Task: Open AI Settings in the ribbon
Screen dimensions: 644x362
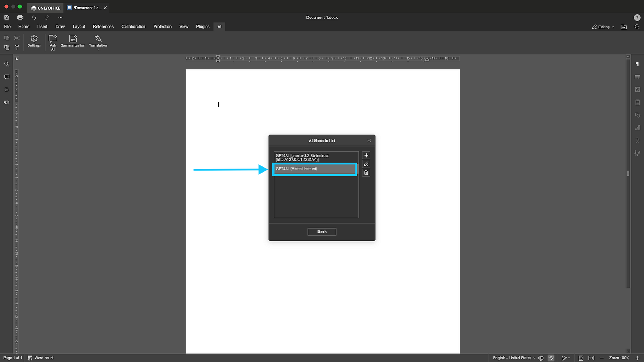Action: [34, 41]
